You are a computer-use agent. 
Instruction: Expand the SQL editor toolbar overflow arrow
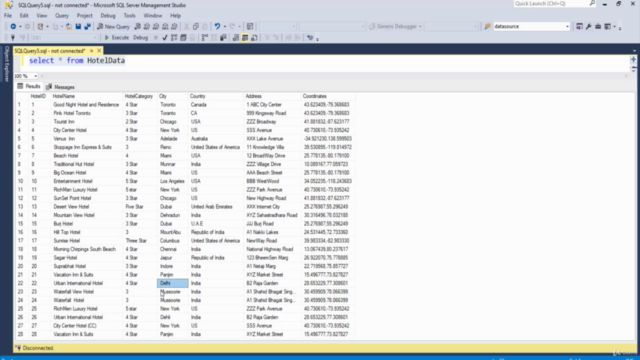click(x=317, y=39)
